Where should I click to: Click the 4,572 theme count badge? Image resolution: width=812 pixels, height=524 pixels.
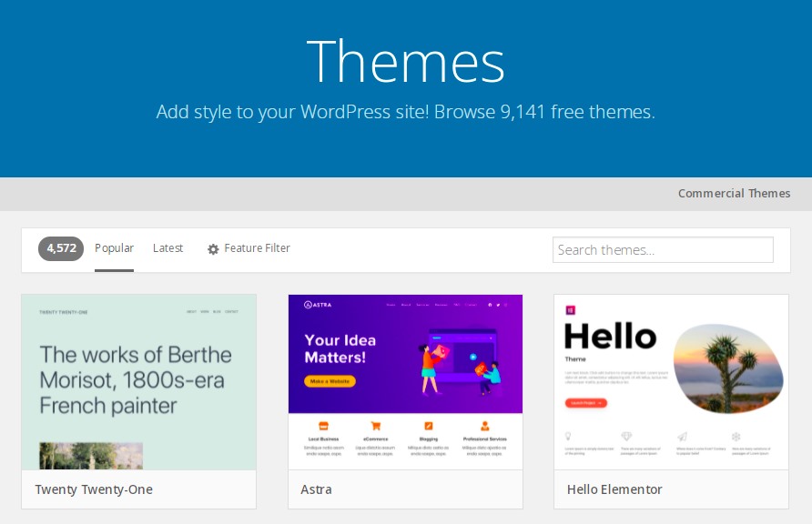point(61,249)
